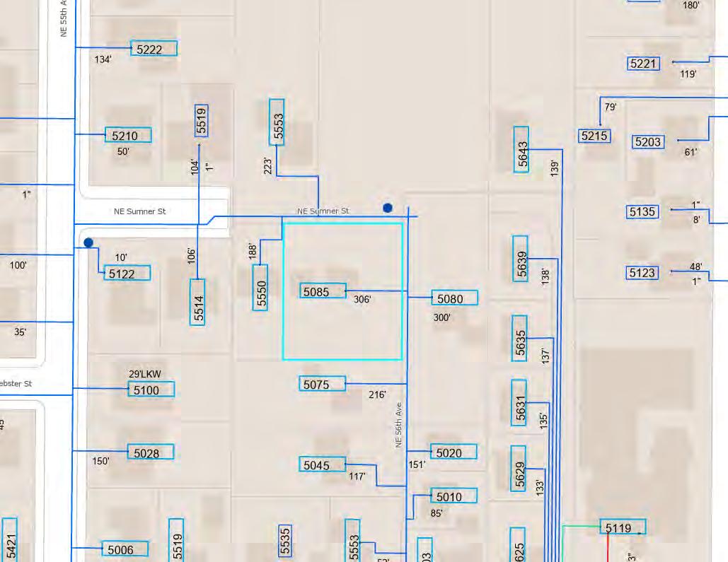Click the 300' length label under 5080
728x562 pixels.
tap(441, 317)
